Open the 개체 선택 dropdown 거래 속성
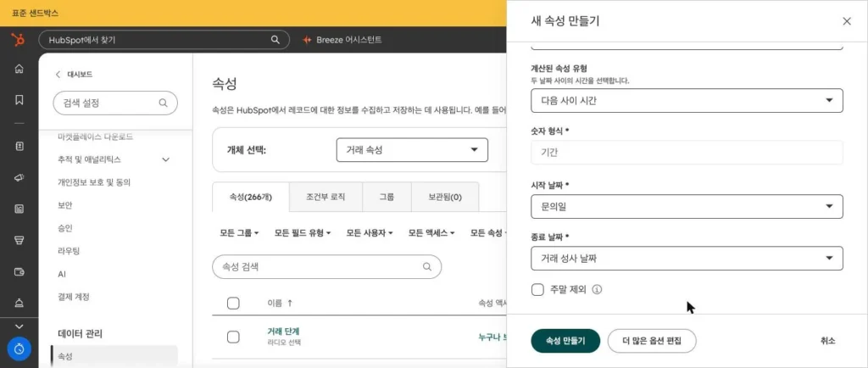 pyautogui.click(x=412, y=150)
